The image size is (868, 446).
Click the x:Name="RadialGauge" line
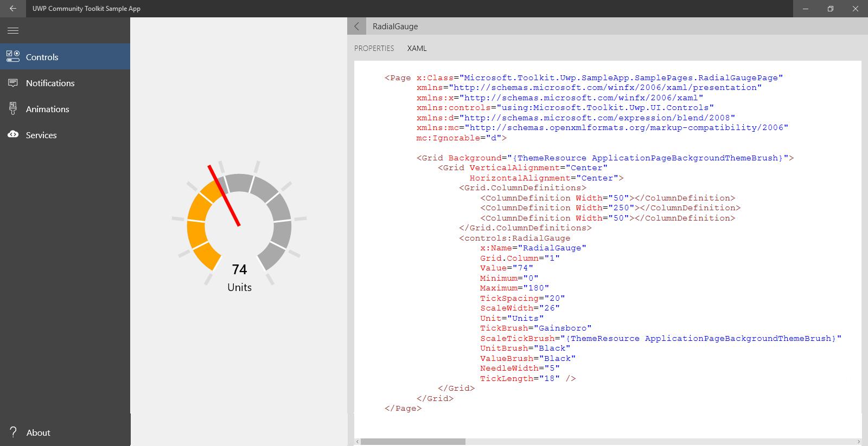(533, 248)
